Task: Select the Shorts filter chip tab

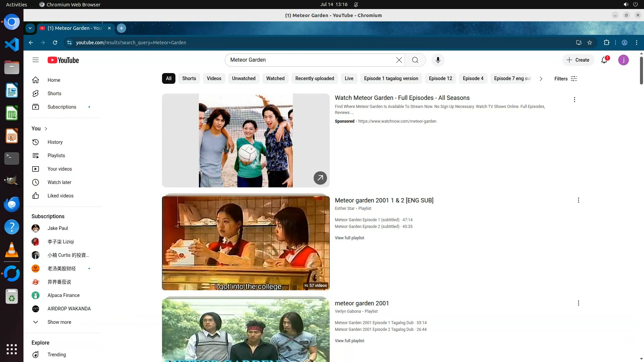Action: 189,78
